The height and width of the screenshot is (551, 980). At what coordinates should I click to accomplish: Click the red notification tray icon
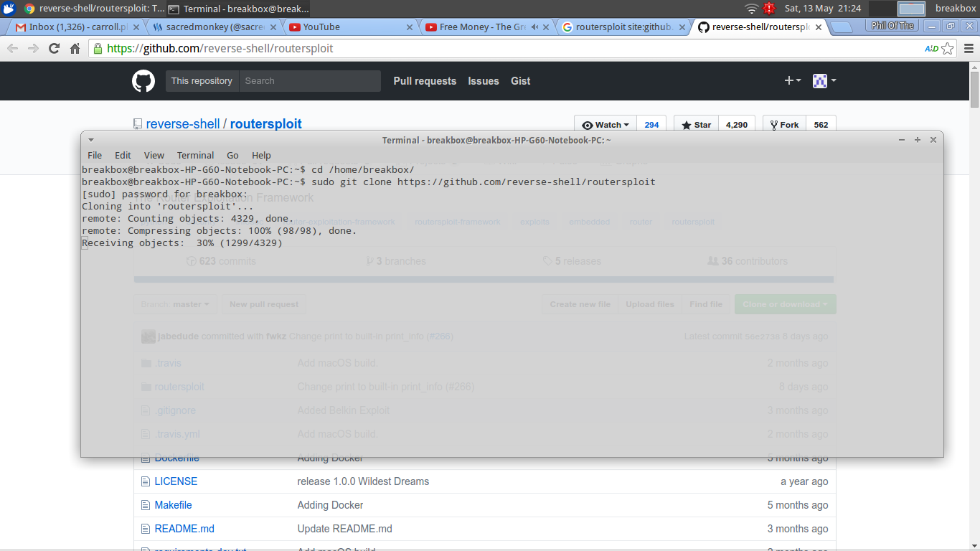[769, 9]
